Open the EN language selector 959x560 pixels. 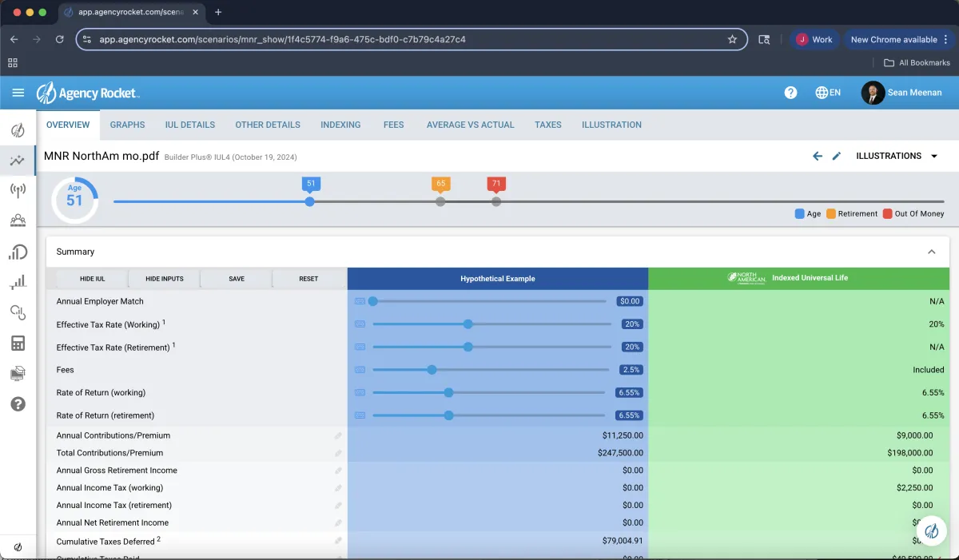click(828, 93)
